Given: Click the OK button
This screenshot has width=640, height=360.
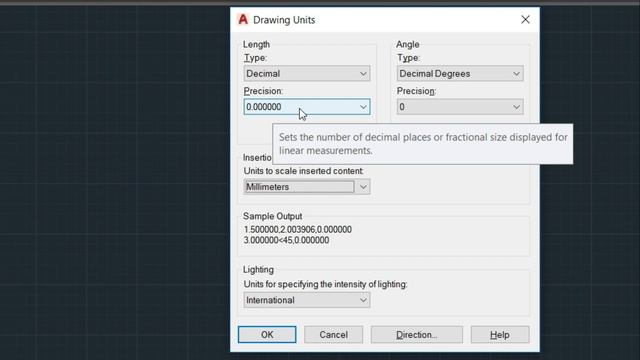Looking at the screenshot, I should click(x=267, y=335).
